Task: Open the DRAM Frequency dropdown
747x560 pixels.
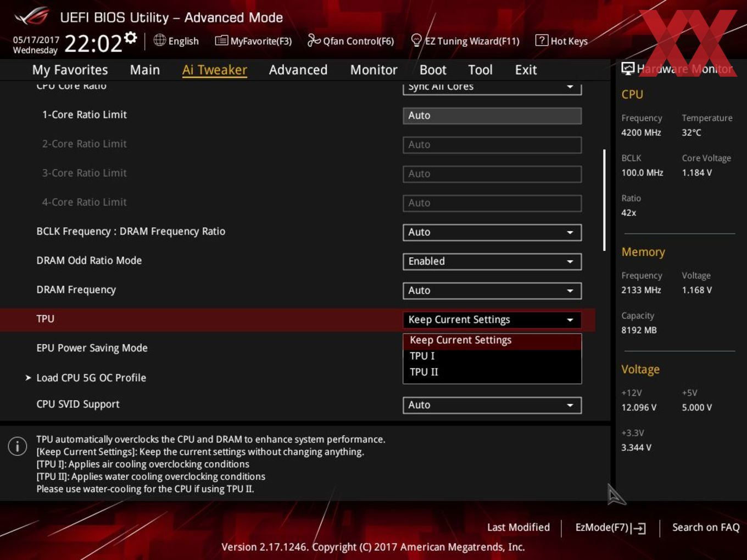Action: click(492, 290)
